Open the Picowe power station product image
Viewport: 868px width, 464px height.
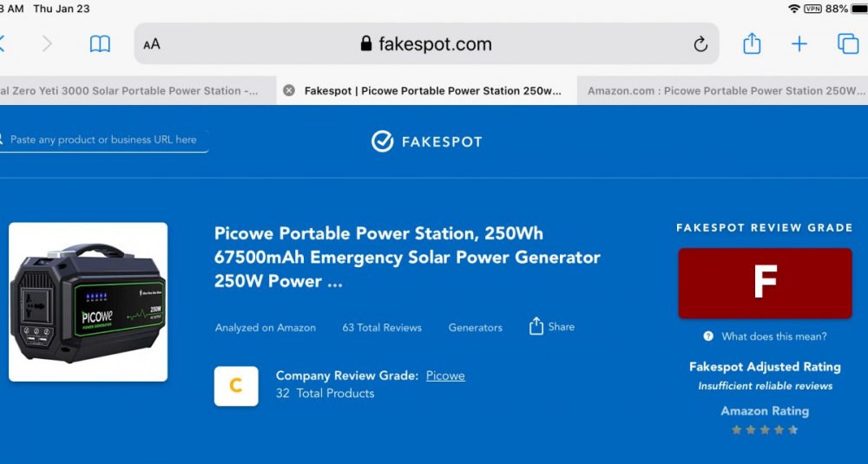[88, 302]
